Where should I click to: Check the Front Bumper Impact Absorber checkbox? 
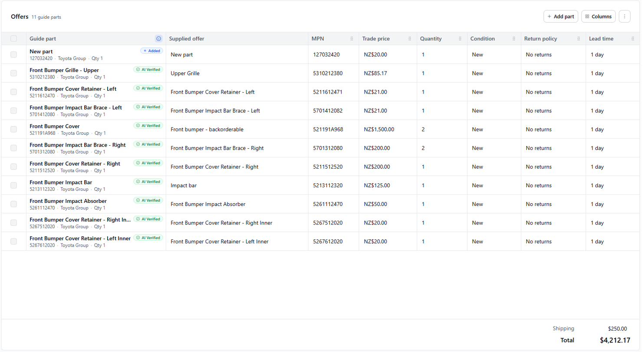coord(13,204)
